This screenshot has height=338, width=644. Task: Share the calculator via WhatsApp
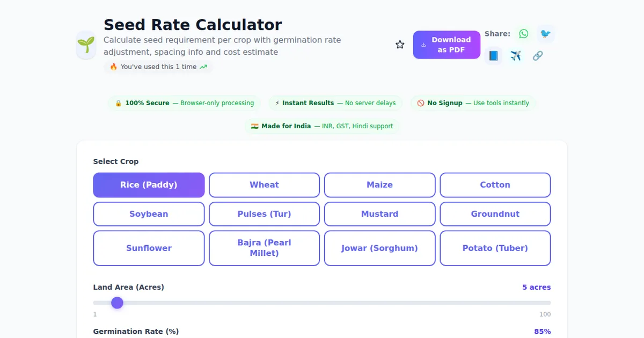523,33
